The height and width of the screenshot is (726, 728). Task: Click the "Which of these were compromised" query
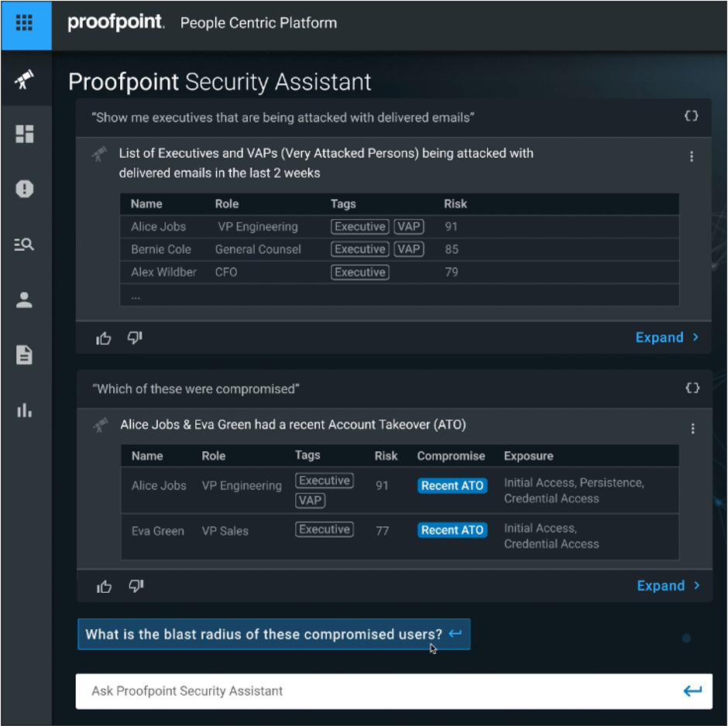point(195,389)
